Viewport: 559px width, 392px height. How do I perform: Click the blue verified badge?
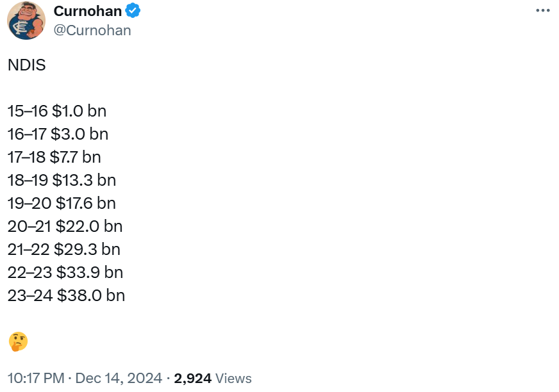133,11
